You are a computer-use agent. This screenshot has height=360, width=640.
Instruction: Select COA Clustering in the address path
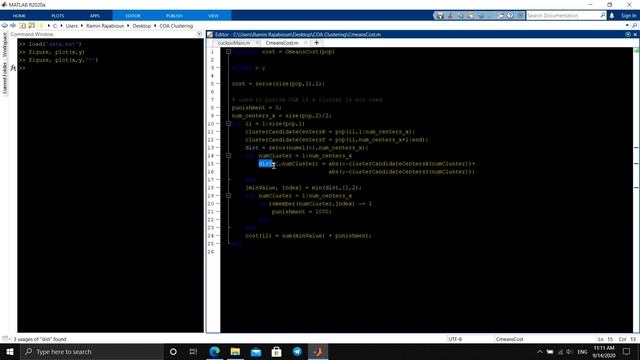pyautogui.click(x=176, y=26)
